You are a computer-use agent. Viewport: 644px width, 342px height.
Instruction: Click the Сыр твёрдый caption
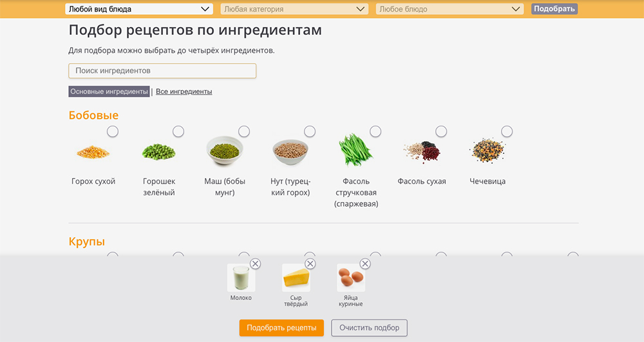[x=296, y=301]
